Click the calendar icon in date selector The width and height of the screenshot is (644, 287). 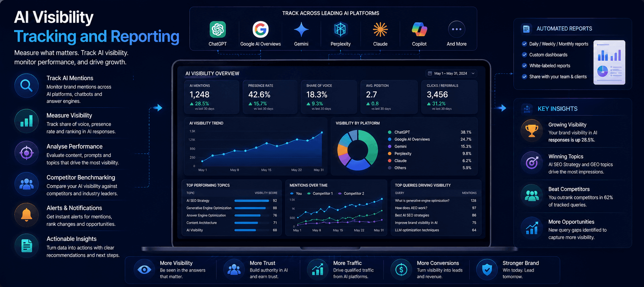[430, 73]
